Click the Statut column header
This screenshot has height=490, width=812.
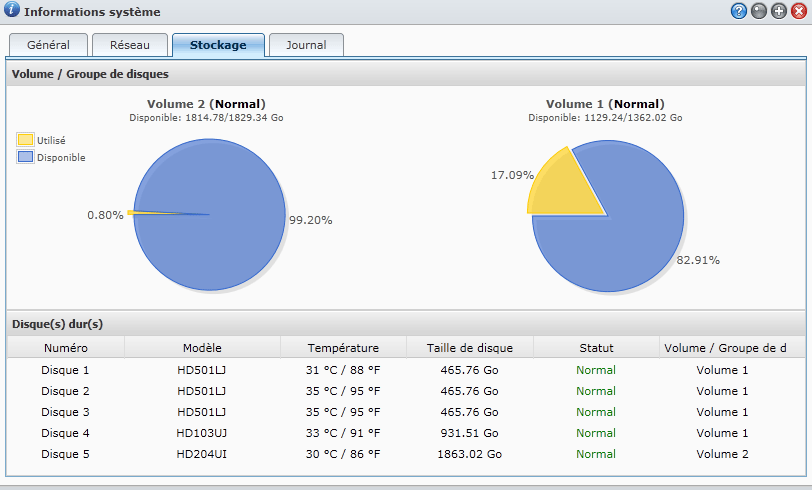point(596,348)
